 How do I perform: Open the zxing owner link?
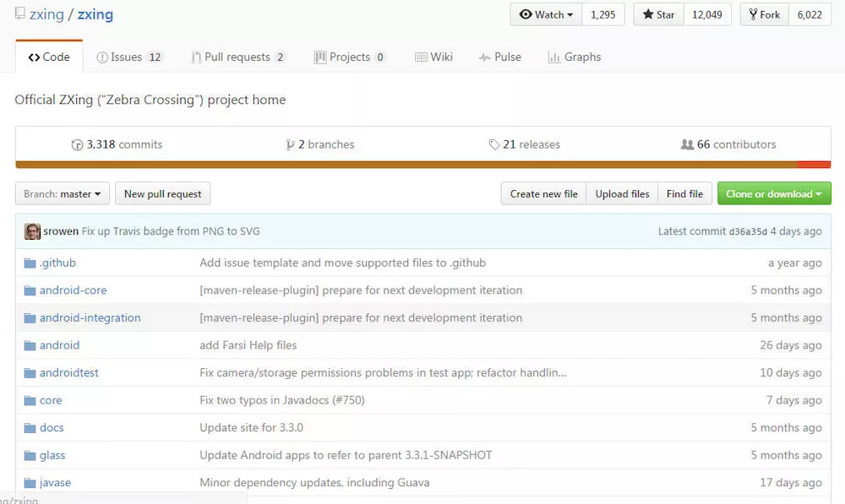[46, 14]
